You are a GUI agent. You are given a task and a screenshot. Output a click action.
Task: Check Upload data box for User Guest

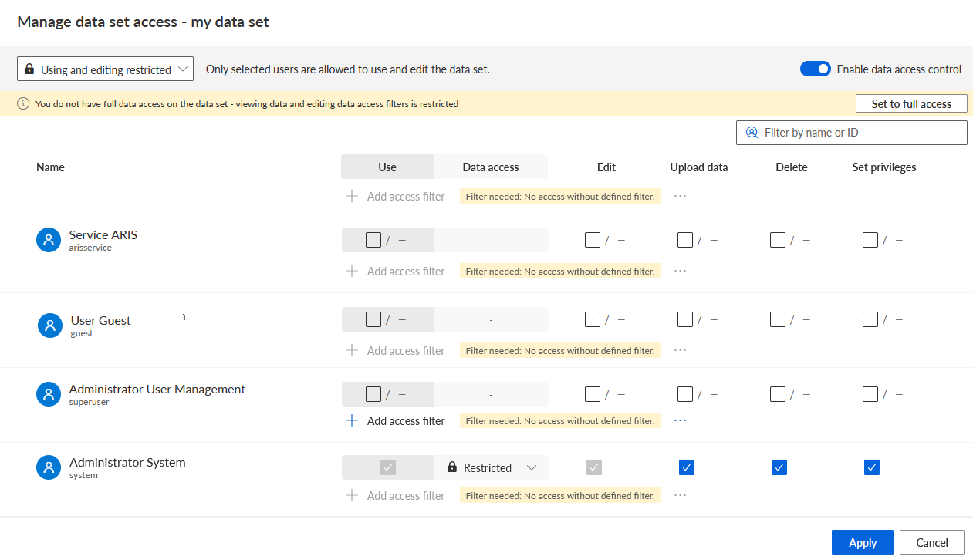(x=685, y=319)
